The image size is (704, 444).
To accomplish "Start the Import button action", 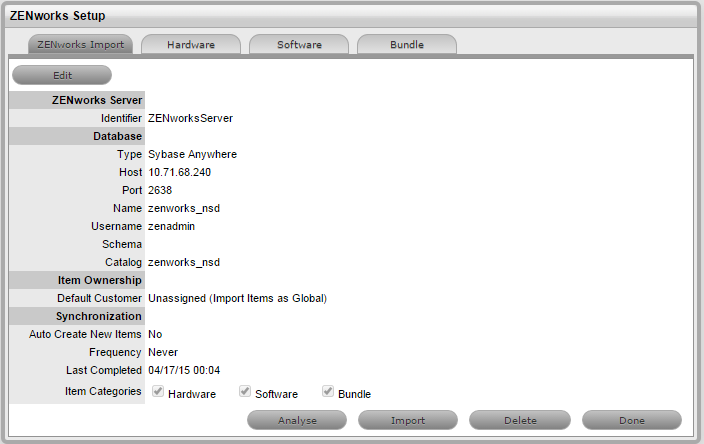I will tap(408, 421).
